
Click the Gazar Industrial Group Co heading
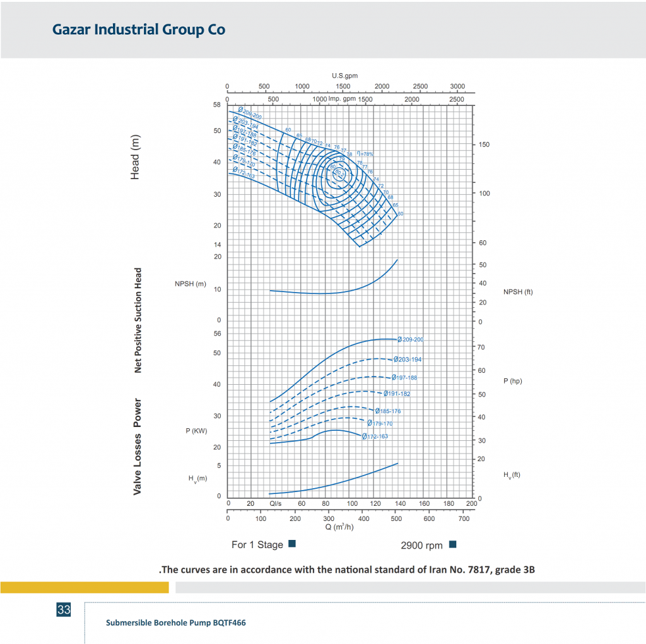[x=139, y=30]
